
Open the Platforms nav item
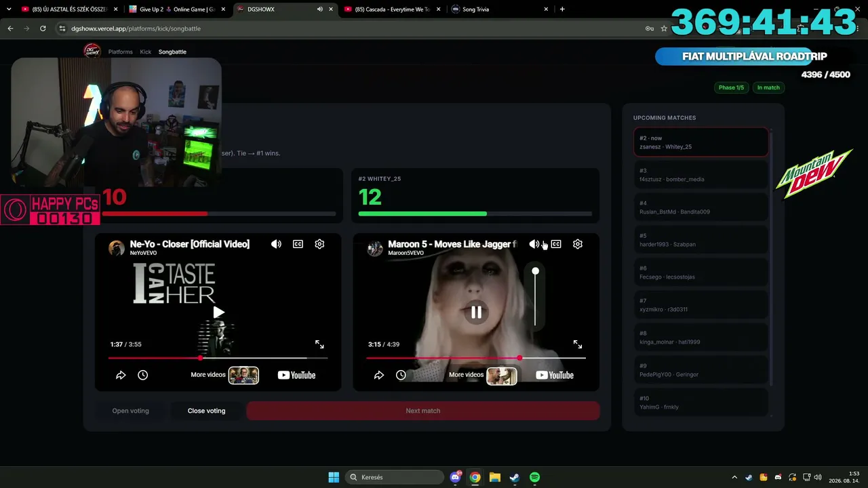point(121,52)
